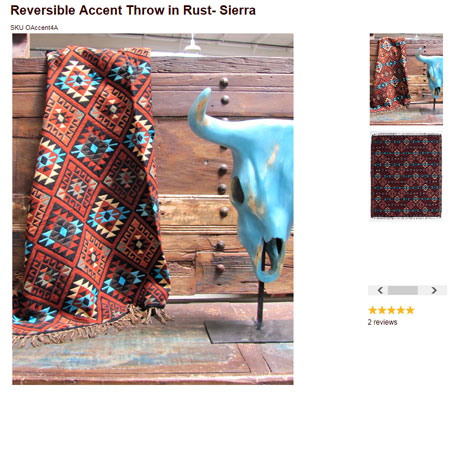
Task: Click the gray carousel scrollbar handle
Action: coord(403,290)
